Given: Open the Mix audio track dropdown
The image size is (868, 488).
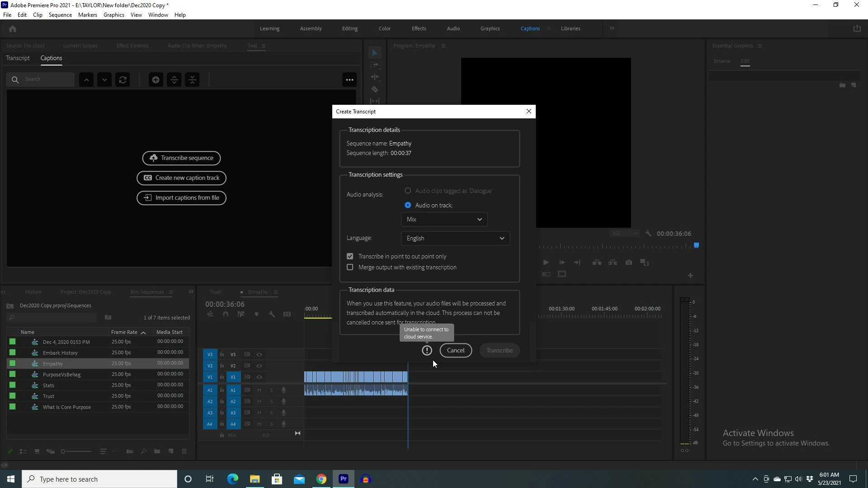Looking at the screenshot, I should 444,220.
